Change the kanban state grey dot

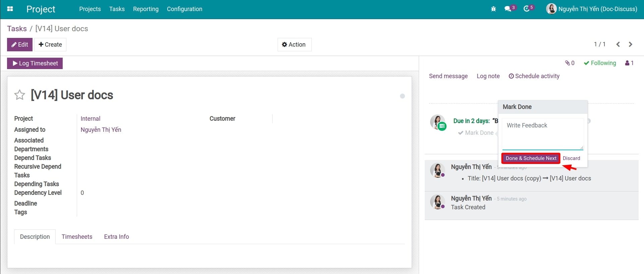(402, 96)
